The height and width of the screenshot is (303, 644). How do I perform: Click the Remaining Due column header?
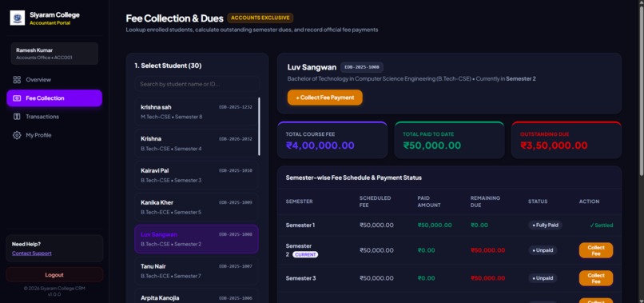(x=485, y=201)
